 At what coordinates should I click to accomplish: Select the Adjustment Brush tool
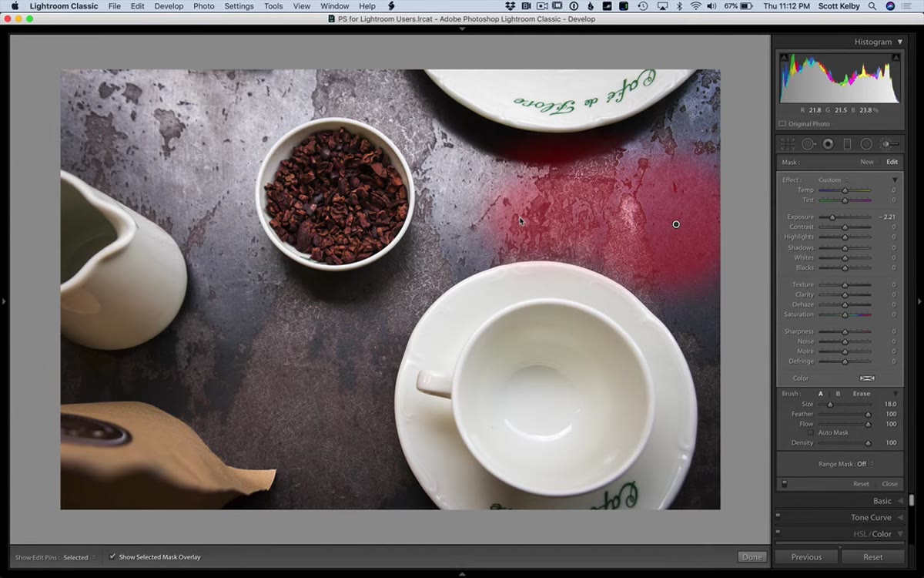[889, 144]
